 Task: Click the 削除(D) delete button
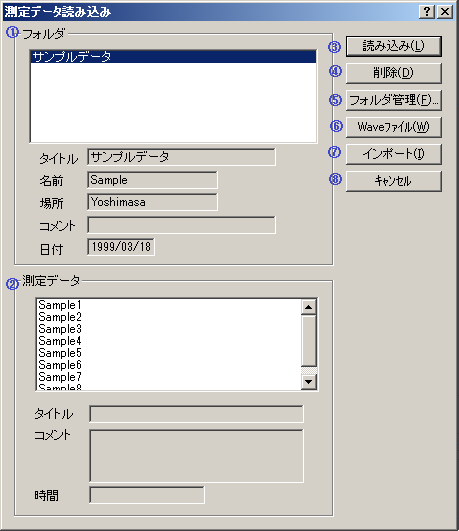[x=394, y=73]
